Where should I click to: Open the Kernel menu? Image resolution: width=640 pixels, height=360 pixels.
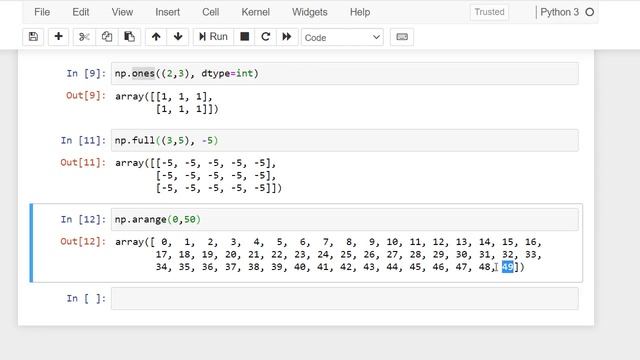click(x=256, y=12)
